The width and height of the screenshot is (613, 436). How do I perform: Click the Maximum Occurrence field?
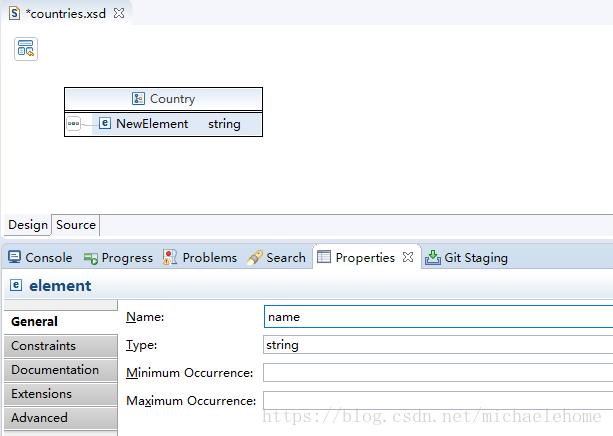click(x=438, y=401)
